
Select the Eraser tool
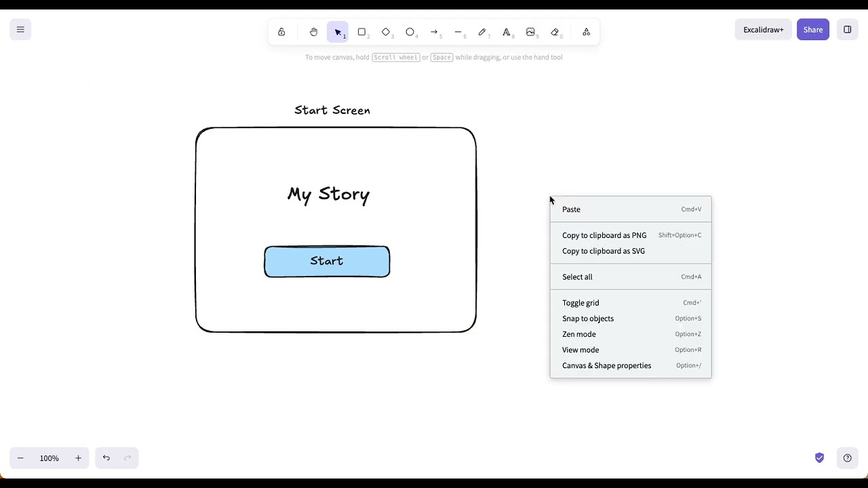[x=555, y=32]
